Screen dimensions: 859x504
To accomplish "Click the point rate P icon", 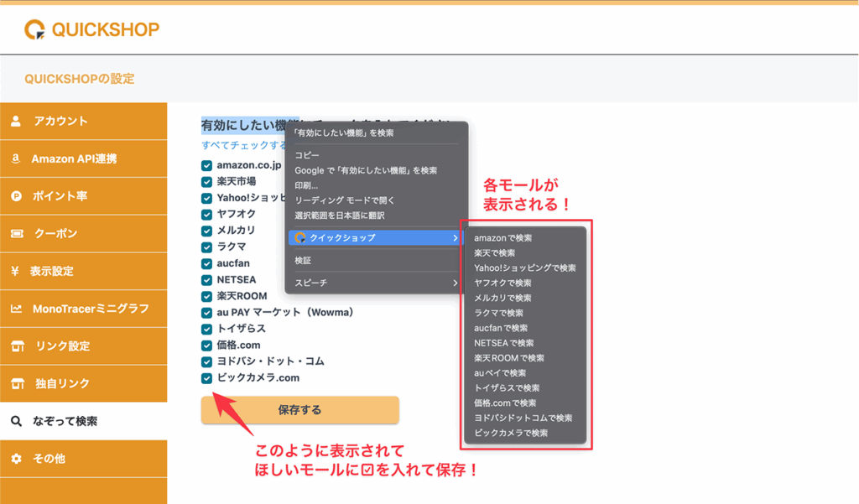I will pyautogui.click(x=17, y=196).
